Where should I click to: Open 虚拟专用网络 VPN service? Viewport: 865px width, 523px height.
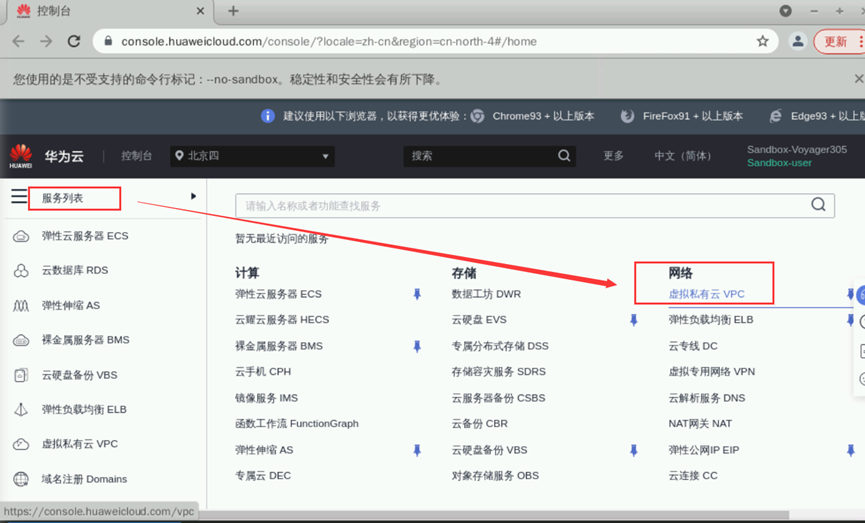click(x=712, y=372)
